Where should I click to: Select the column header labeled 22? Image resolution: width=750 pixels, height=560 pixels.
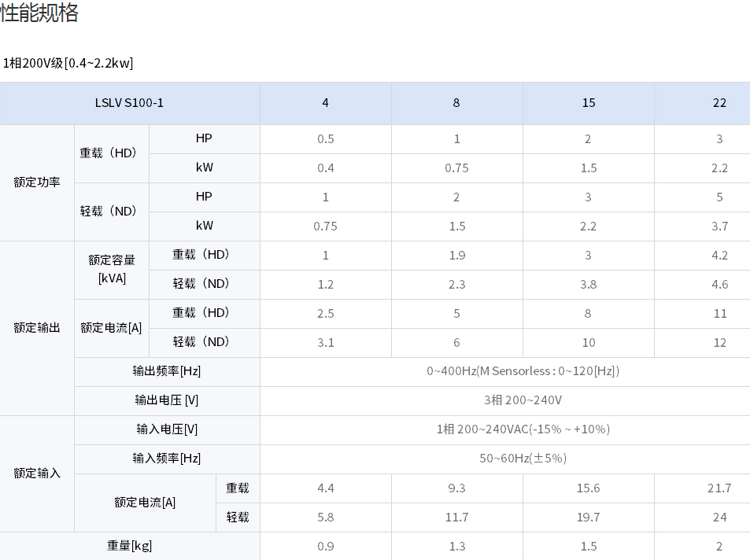point(702,103)
